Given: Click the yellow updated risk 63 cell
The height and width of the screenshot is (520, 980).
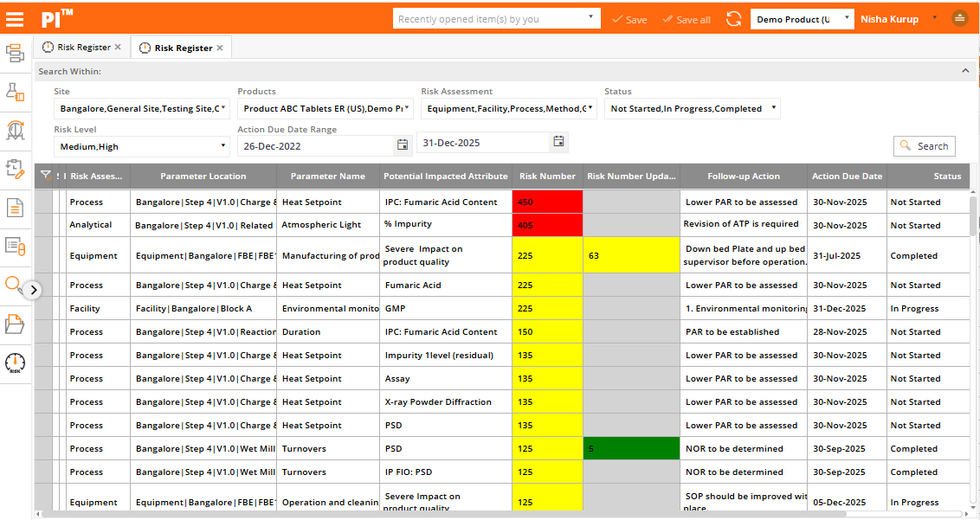Looking at the screenshot, I should coord(631,255).
